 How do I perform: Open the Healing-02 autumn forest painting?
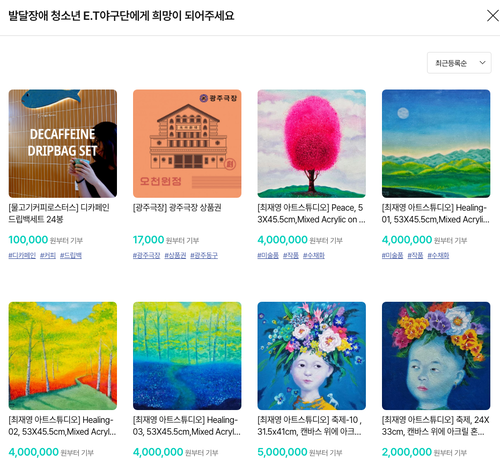click(x=63, y=356)
